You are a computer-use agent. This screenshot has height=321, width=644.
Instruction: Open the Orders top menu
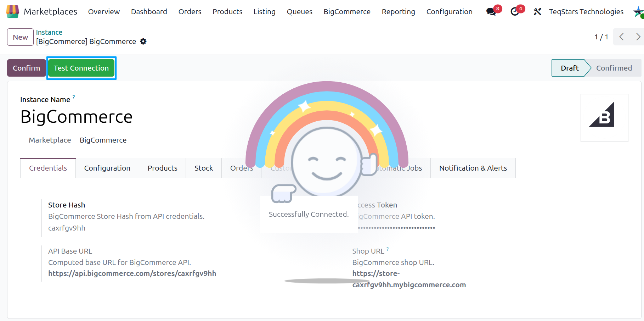click(190, 12)
